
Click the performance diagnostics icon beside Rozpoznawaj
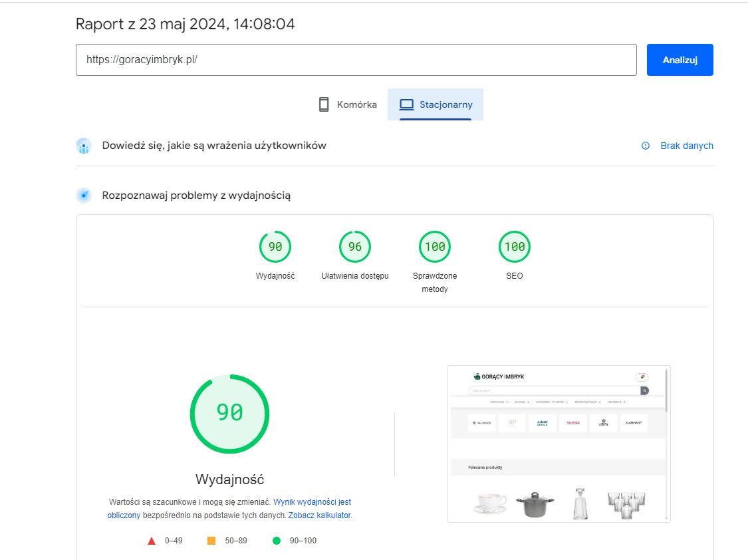[84, 196]
